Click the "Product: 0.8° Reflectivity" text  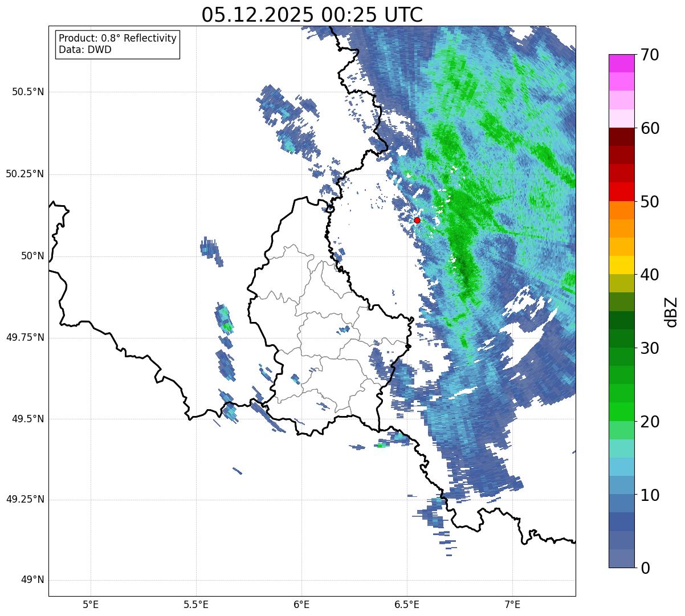point(118,38)
